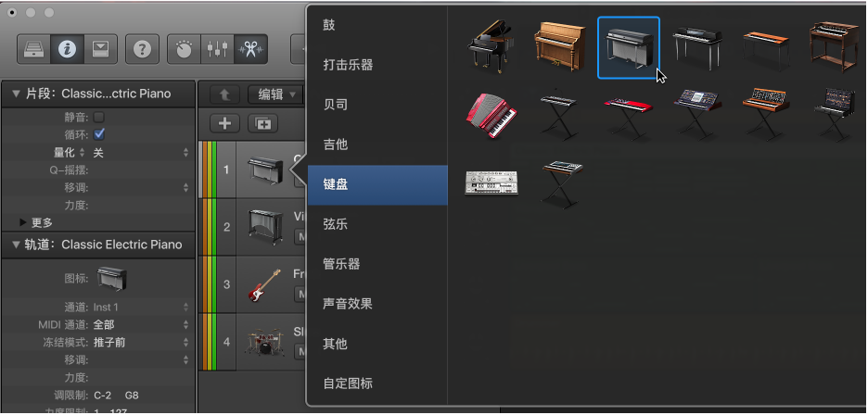Pick the red accordion icon
Image resolution: width=868 pixels, height=415 pixels.
[x=491, y=115]
